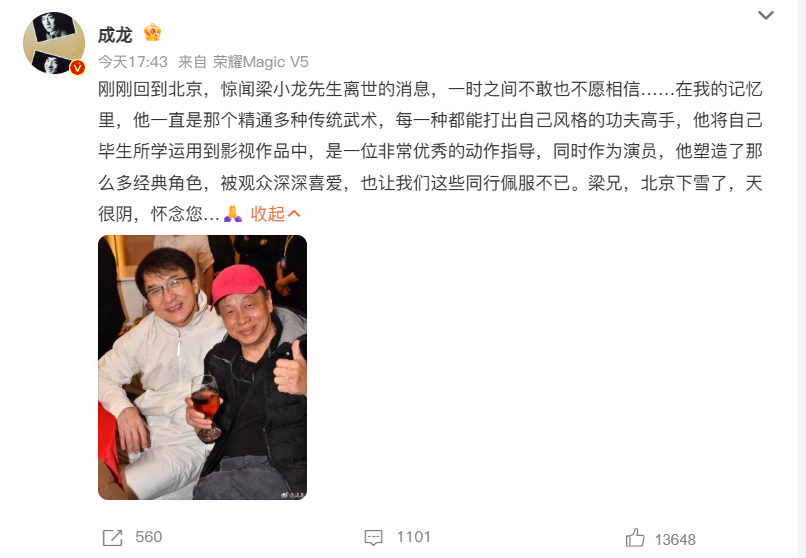This screenshot has width=806, height=558.
Task: Click the orange verified V badge
Action: pyautogui.click(x=78, y=67)
